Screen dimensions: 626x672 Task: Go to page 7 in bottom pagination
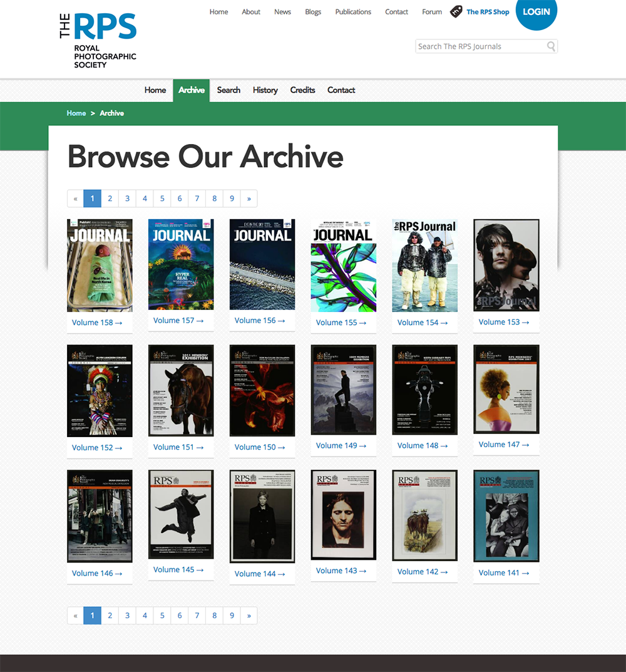pyautogui.click(x=197, y=616)
